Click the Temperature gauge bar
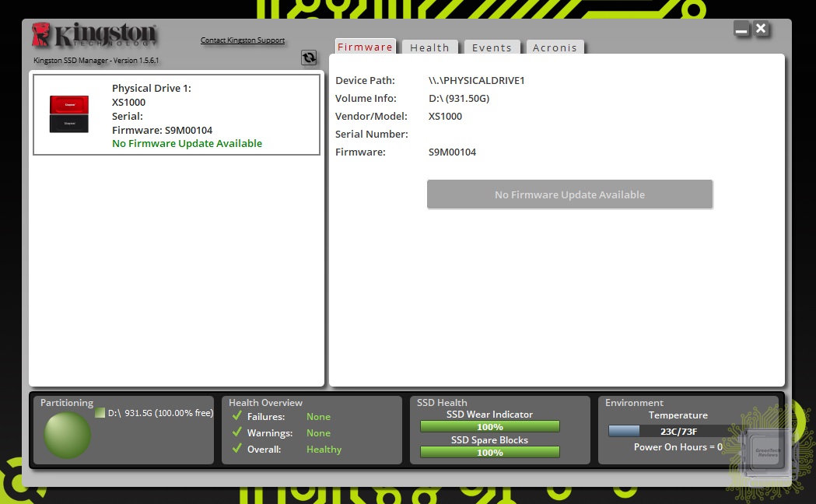The width and height of the screenshot is (816, 504). pos(671,431)
